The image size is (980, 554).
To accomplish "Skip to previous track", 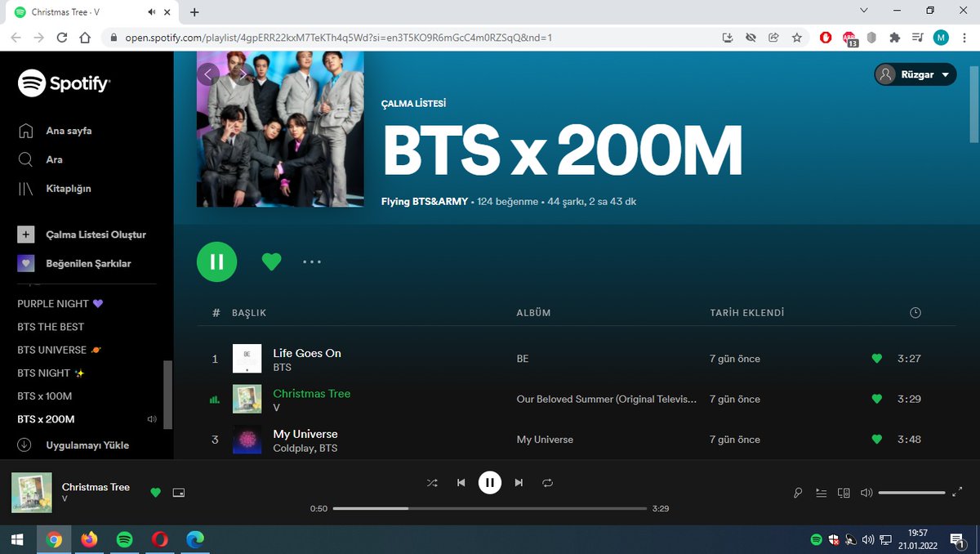I will [x=461, y=483].
